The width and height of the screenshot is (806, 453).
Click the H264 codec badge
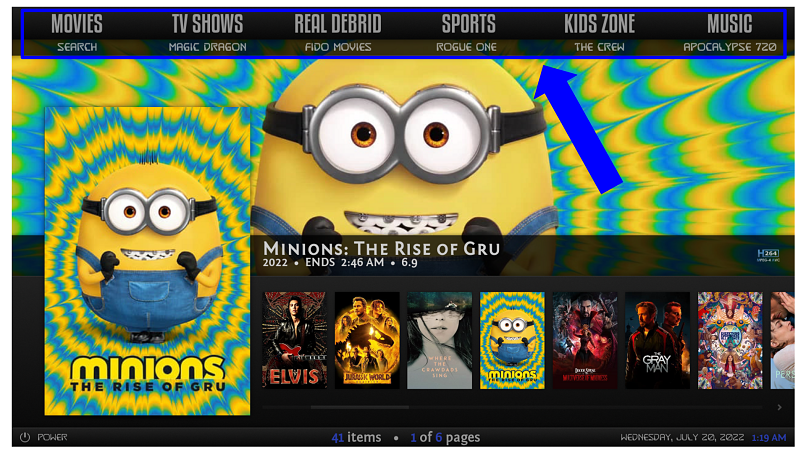point(768,255)
